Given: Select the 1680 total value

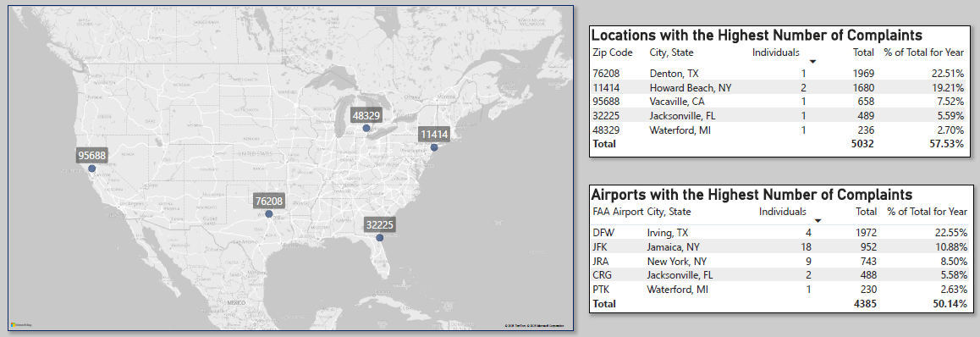Looking at the screenshot, I should [863, 87].
